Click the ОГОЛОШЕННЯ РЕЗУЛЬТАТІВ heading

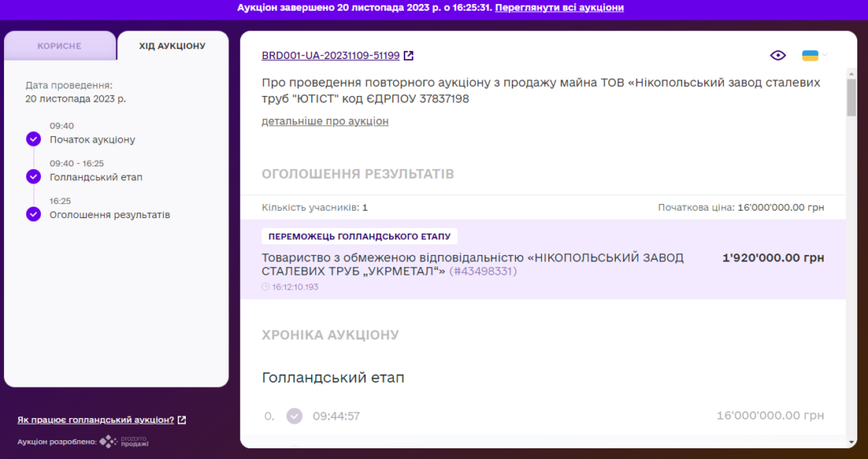(x=358, y=174)
